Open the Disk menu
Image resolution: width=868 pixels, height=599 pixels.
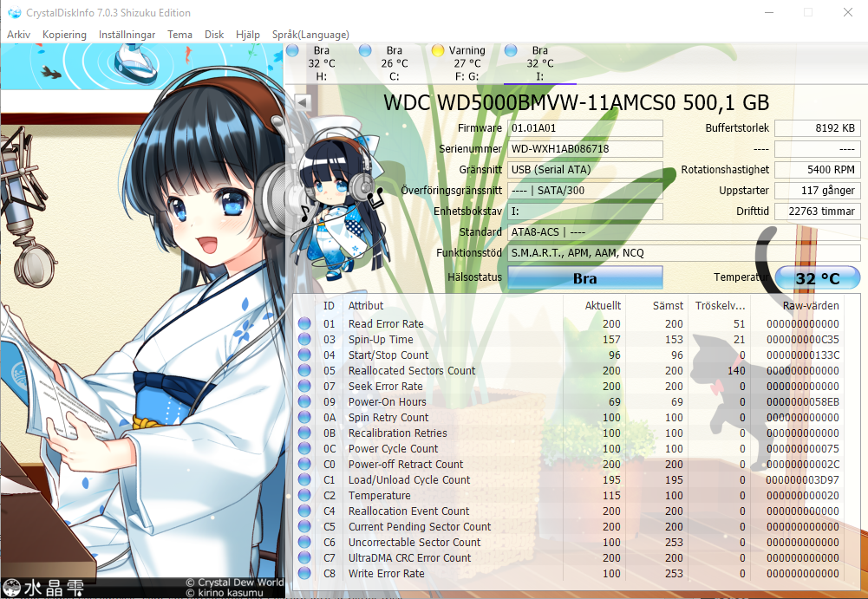tap(213, 35)
